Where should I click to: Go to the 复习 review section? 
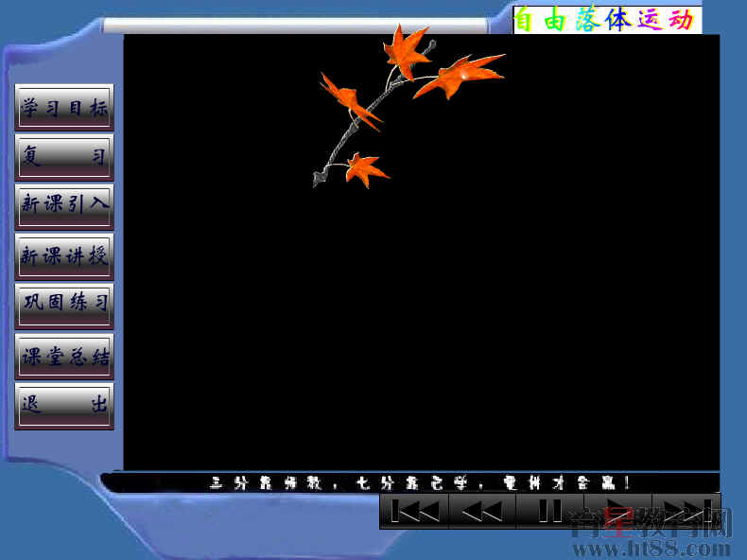64,157
